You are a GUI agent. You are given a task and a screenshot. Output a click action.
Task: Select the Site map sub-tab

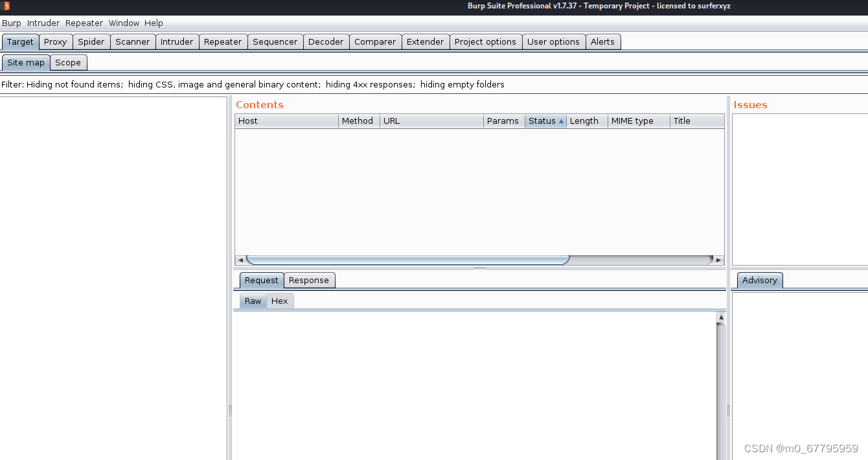[x=26, y=62]
